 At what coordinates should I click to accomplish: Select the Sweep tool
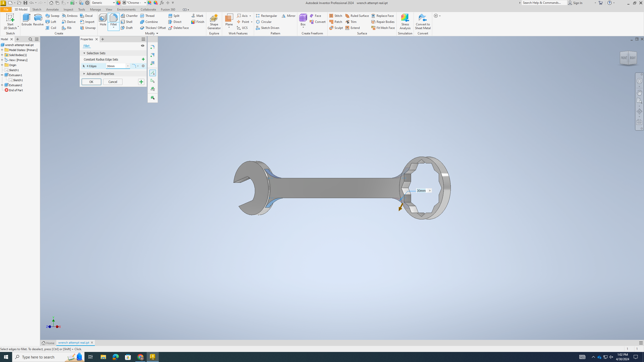click(x=52, y=16)
